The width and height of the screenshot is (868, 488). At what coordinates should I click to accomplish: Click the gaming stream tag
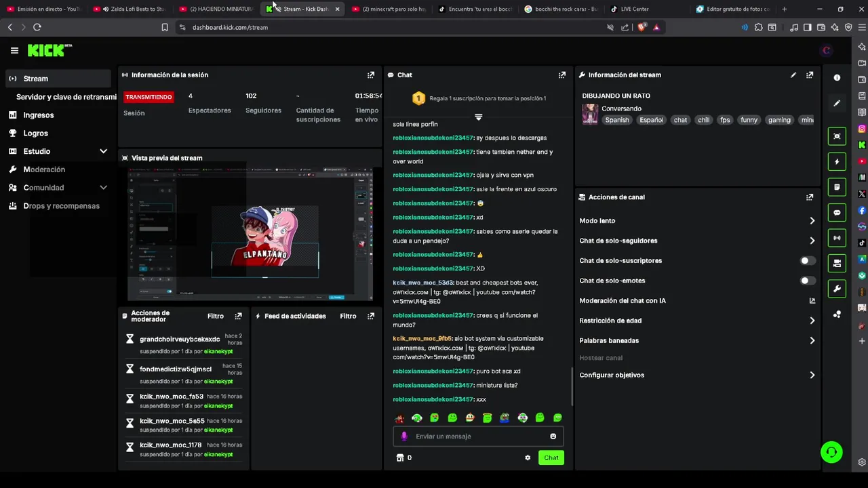click(779, 120)
